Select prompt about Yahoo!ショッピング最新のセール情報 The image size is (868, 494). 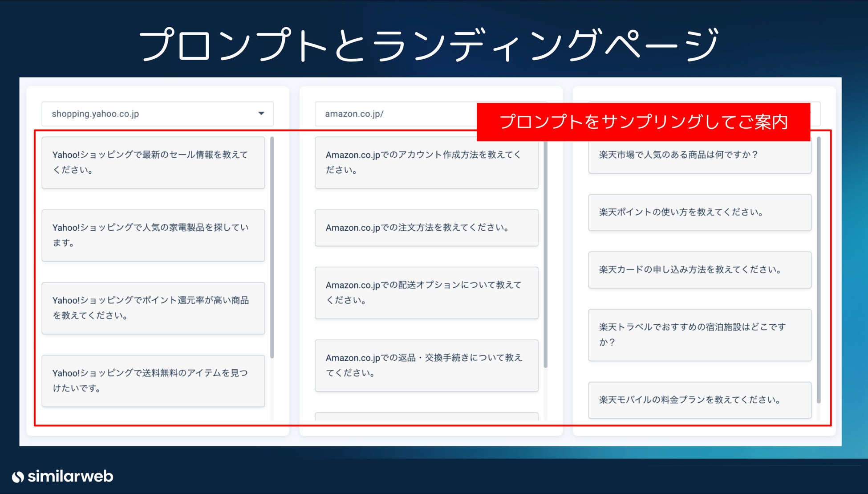153,163
